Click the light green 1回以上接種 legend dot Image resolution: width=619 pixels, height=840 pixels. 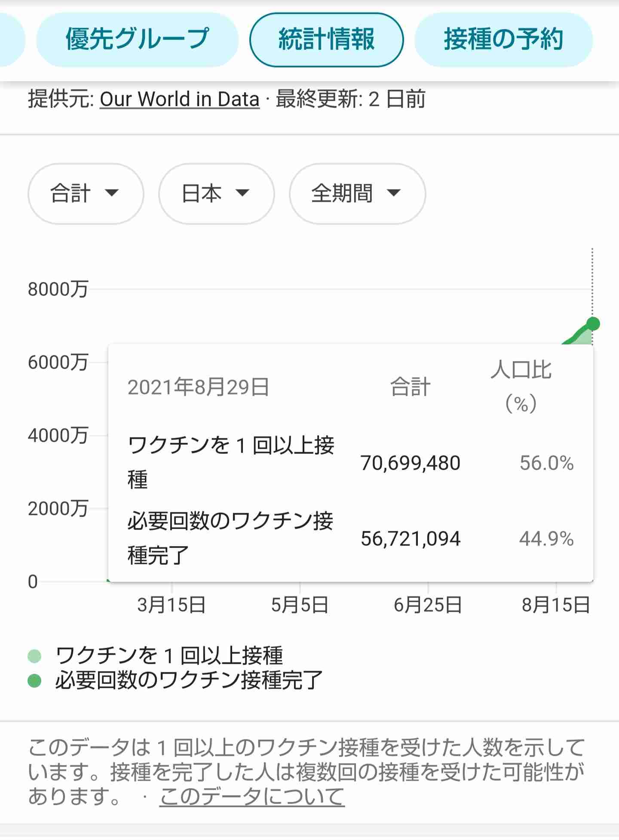tap(34, 656)
